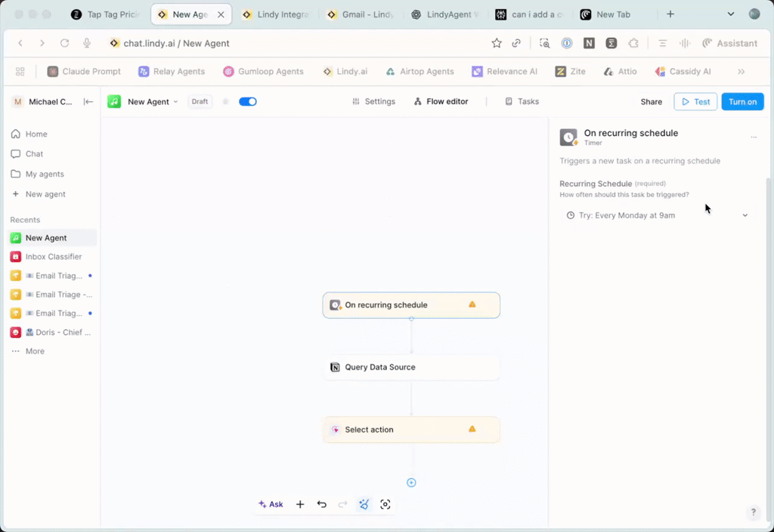Open the Recurring Schedule dropdown

click(x=656, y=215)
